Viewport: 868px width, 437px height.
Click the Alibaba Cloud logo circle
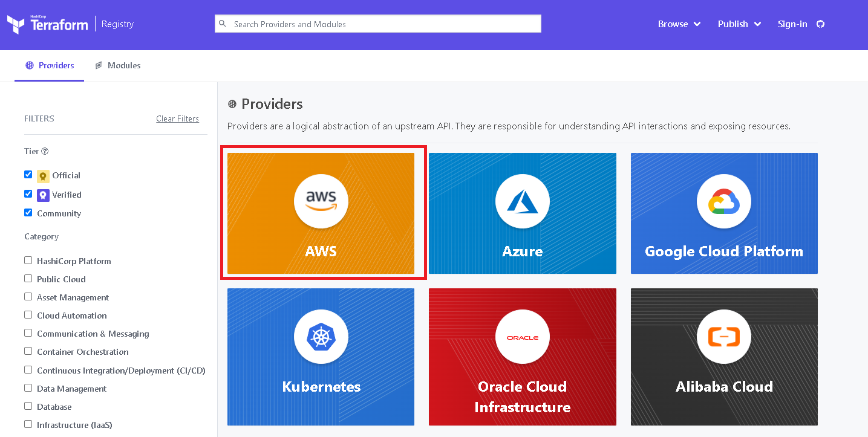pos(724,337)
